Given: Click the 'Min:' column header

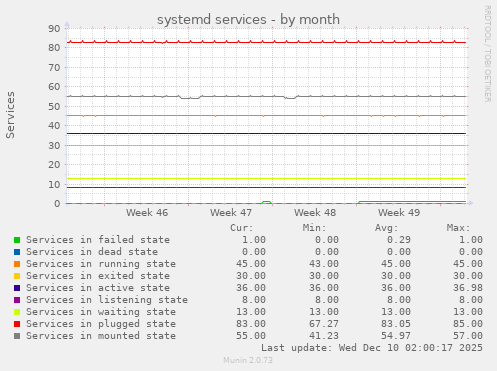Looking at the screenshot, I should tap(314, 228).
